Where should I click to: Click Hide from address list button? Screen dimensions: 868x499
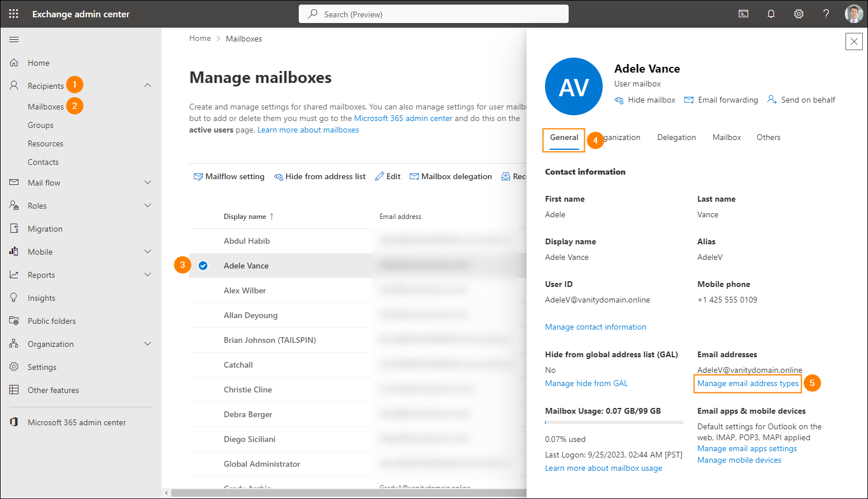coord(320,176)
